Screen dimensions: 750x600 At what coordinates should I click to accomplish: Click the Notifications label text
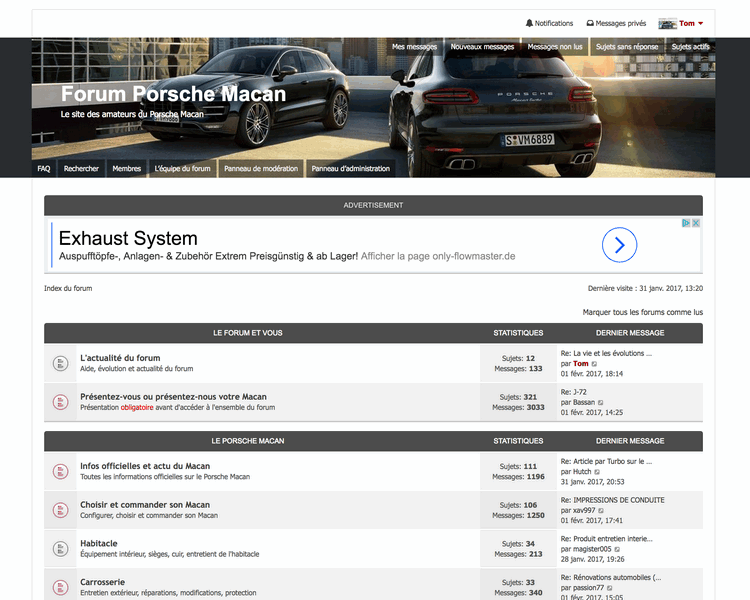coord(554,23)
